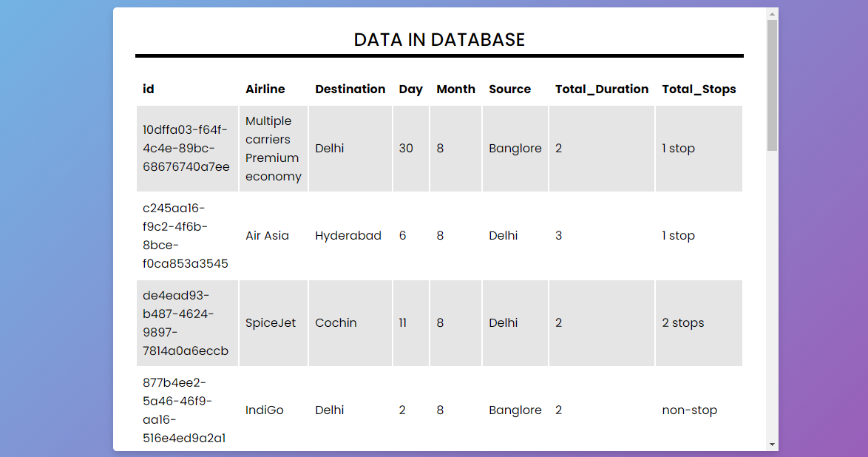Click the Day column header
Viewport: 868px width, 457px height.
[x=410, y=89]
